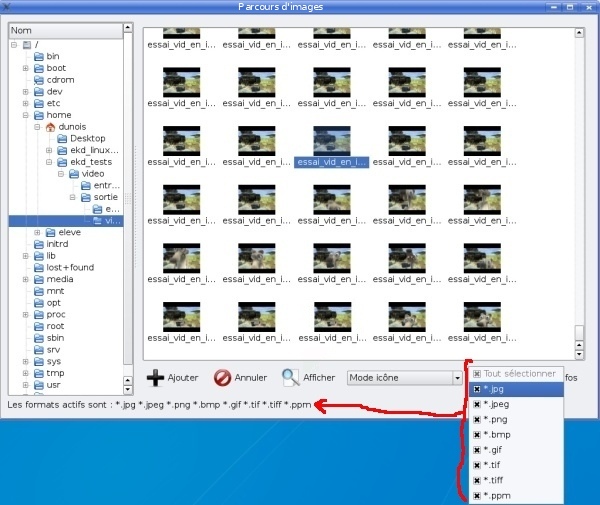Select the bin folder icon
The image size is (600, 505).
[39, 57]
